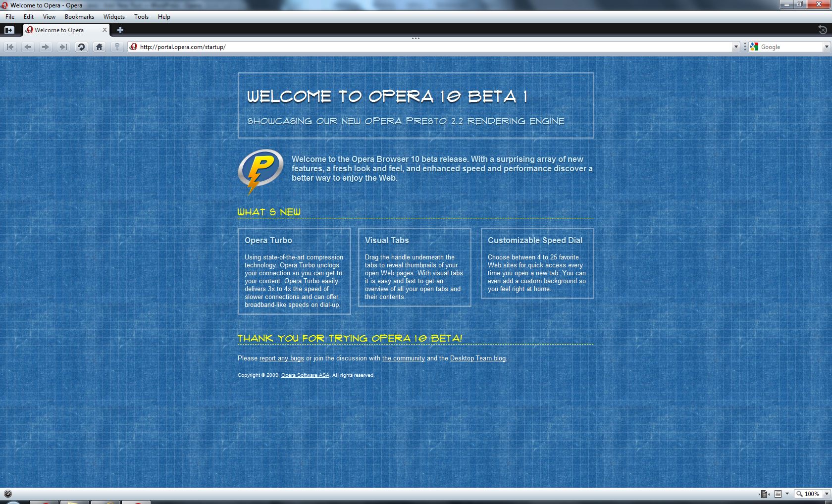The image size is (832, 504).
Task: Go to the Home page
Action: click(99, 47)
